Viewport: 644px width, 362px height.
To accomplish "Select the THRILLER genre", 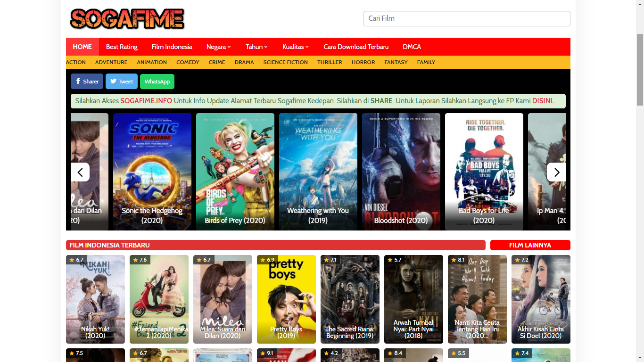I will pos(330,62).
